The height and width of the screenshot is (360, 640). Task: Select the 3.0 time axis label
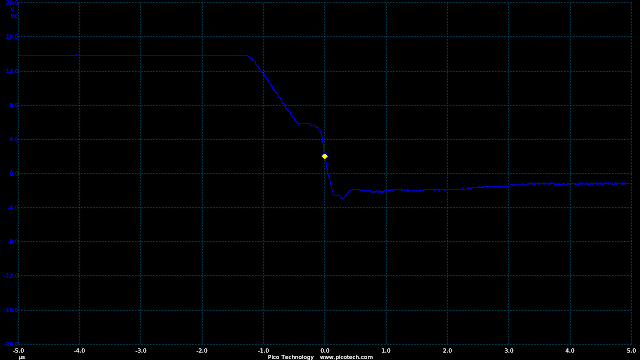pos(509,351)
